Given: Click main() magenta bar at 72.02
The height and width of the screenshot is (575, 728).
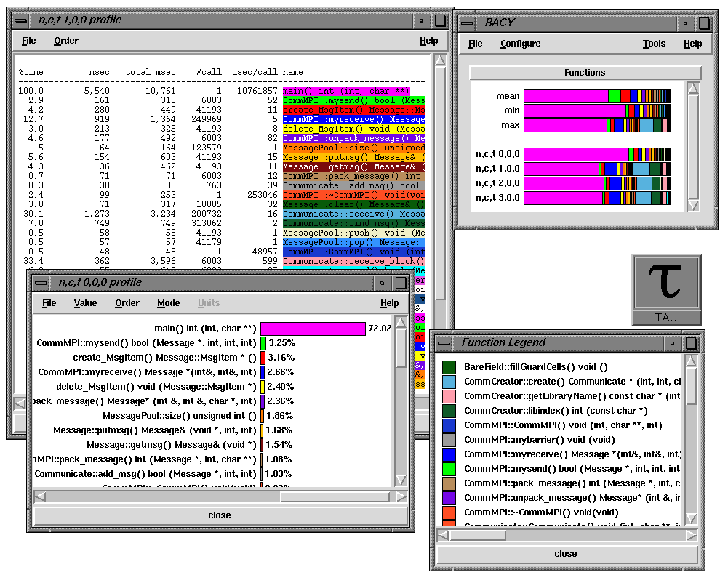Looking at the screenshot, I should tap(313, 329).
